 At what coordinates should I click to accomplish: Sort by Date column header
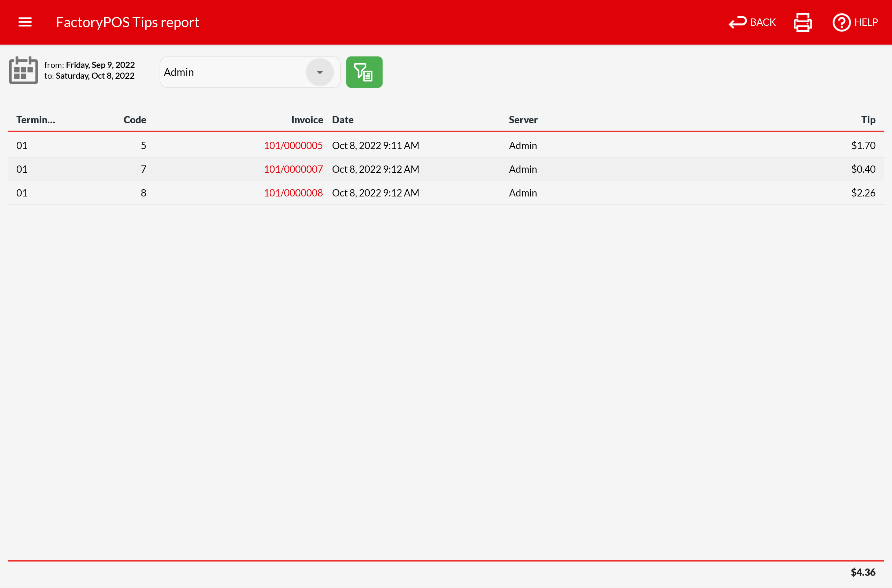pos(343,119)
